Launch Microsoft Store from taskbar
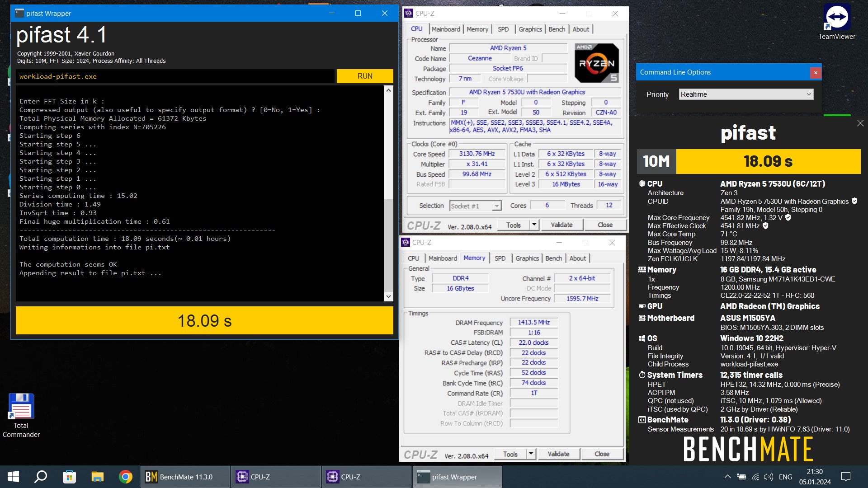Screen dimensions: 868x488 pos(69,477)
